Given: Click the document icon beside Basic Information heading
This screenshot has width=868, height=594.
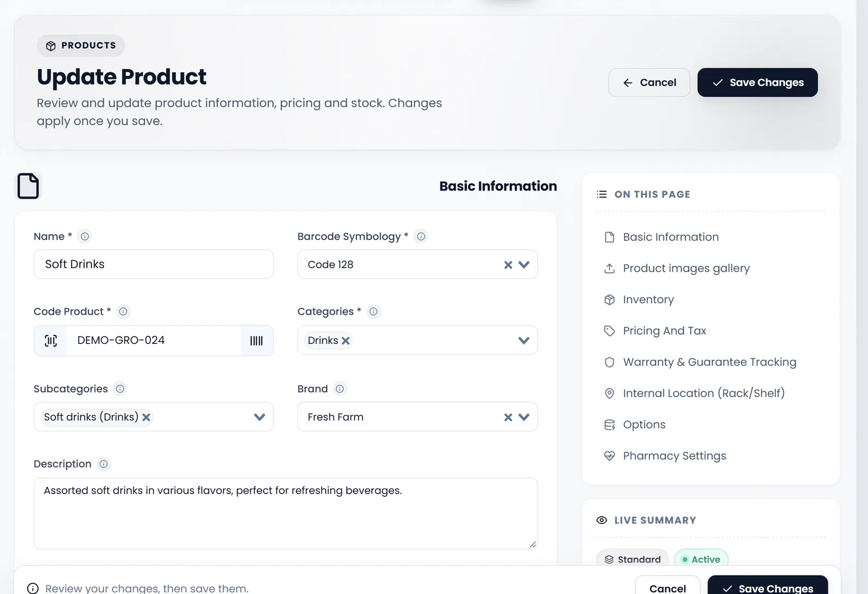Looking at the screenshot, I should [x=28, y=186].
